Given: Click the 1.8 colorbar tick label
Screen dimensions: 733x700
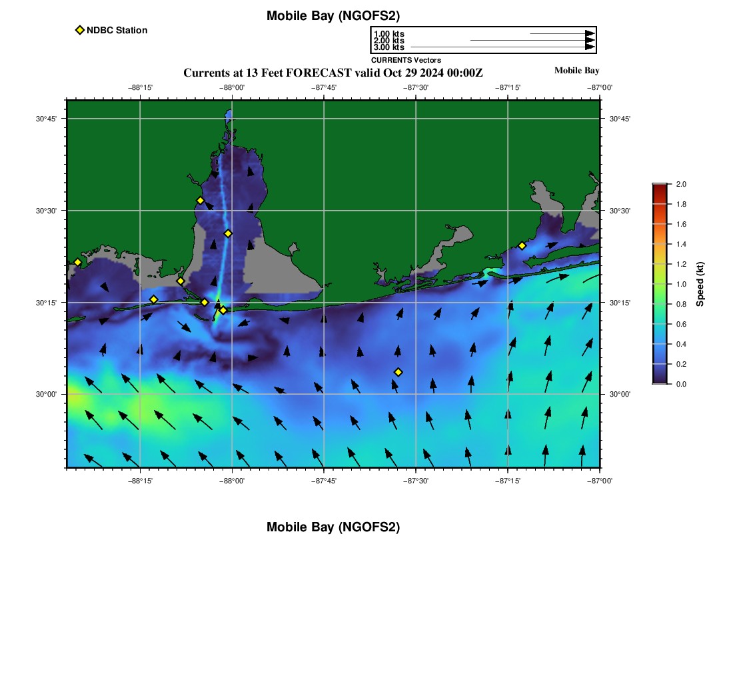Looking at the screenshot, I should (x=681, y=205).
